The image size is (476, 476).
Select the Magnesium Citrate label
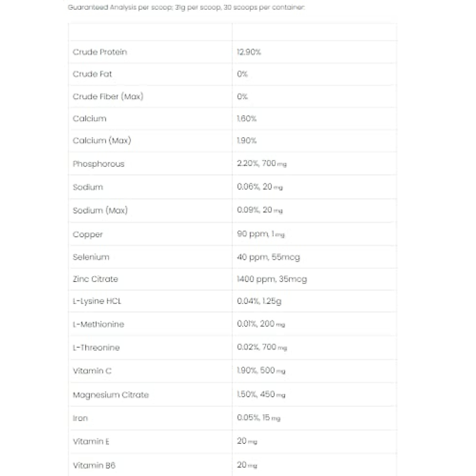[111, 395]
